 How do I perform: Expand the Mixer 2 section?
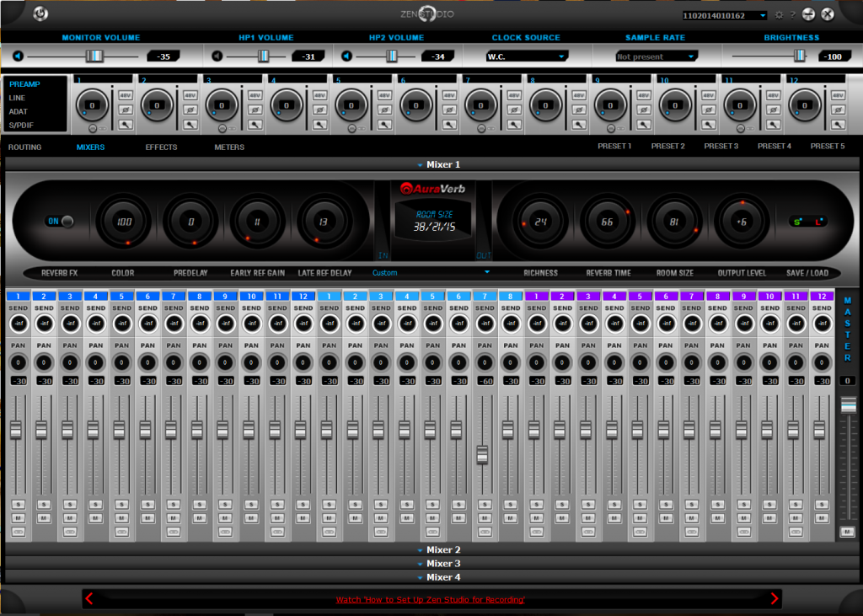click(438, 549)
